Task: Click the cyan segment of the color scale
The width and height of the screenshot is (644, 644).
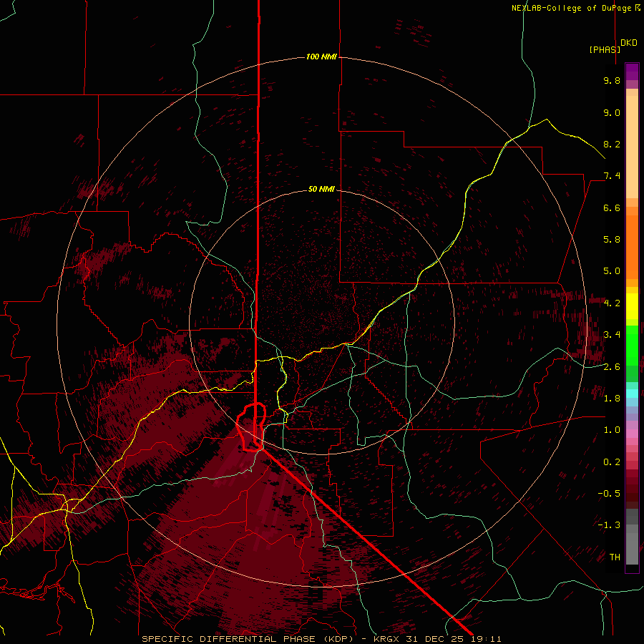Action: coord(632,394)
